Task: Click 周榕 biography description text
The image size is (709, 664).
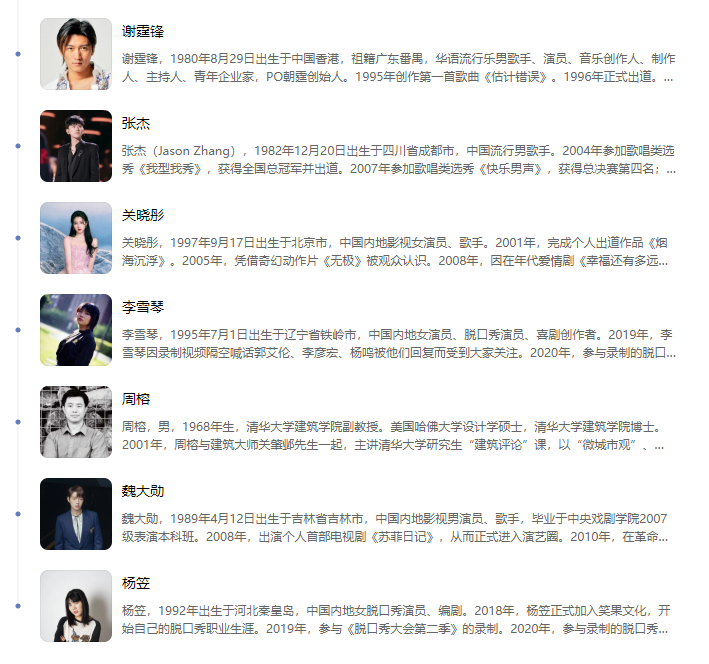Action: [393, 436]
